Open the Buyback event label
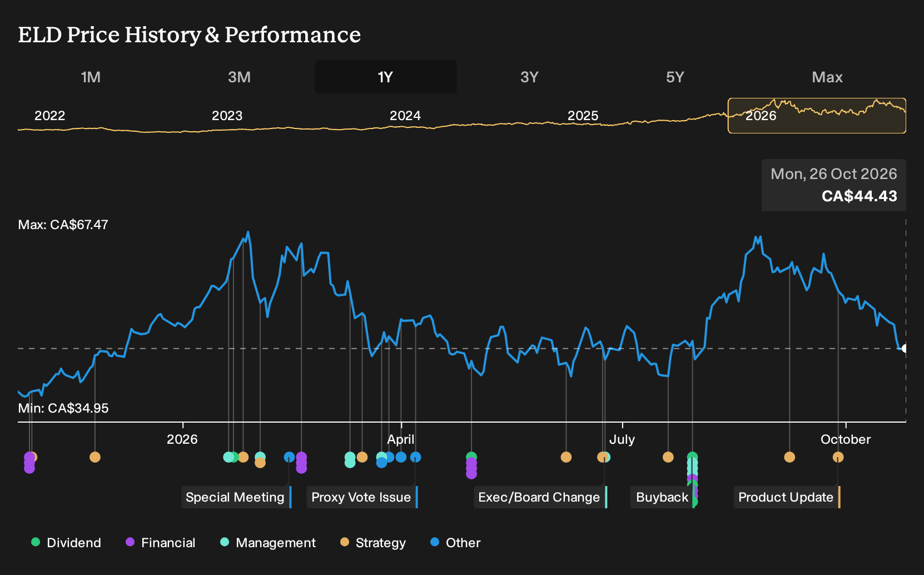Viewport: 924px width, 575px height. coord(663,497)
